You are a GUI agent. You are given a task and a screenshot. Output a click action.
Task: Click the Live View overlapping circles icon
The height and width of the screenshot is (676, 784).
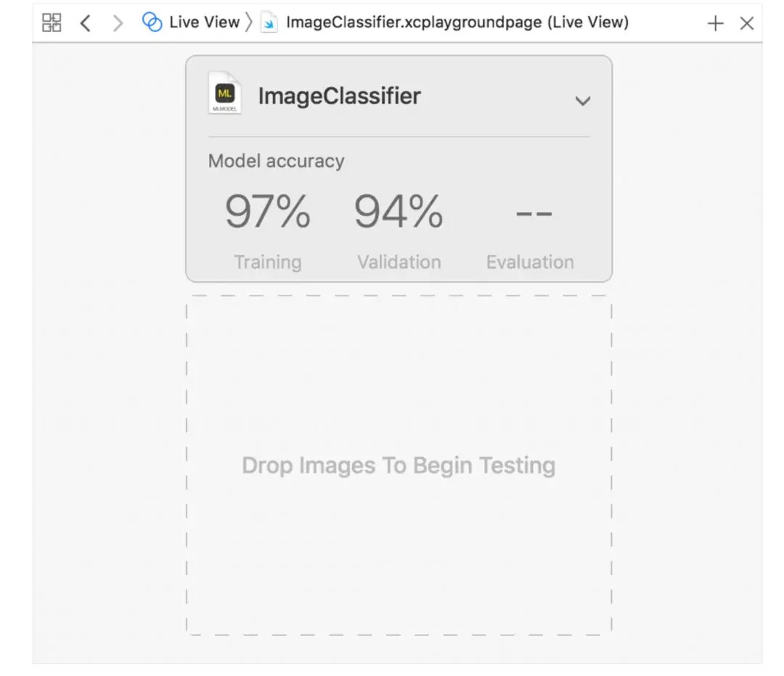click(x=152, y=23)
